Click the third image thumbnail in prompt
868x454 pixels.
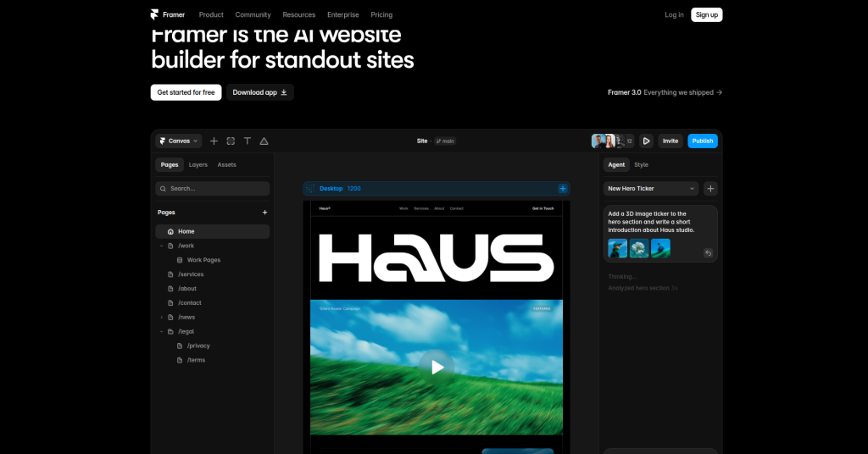[x=660, y=248]
